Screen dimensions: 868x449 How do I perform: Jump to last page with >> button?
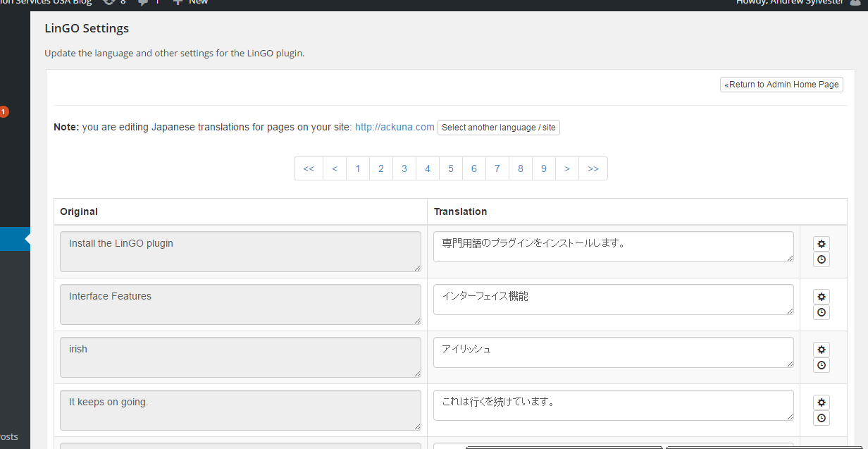(x=593, y=168)
